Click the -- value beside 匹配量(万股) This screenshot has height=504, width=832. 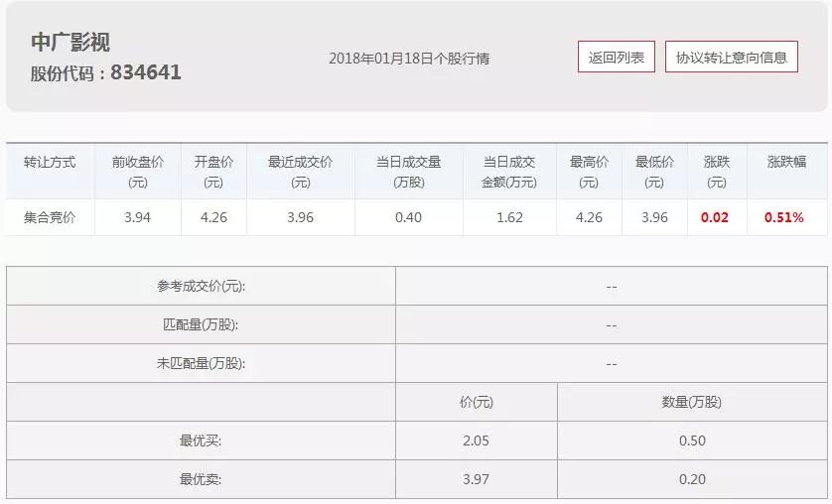[x=612, y=325]
